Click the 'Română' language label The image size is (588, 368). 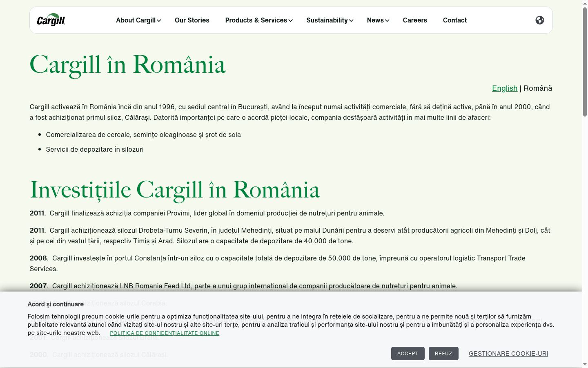538,88
